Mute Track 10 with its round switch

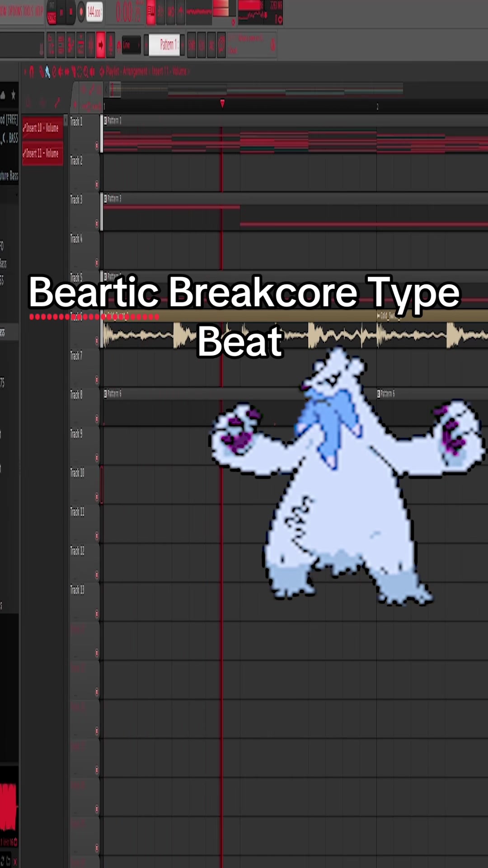(97, 497)
